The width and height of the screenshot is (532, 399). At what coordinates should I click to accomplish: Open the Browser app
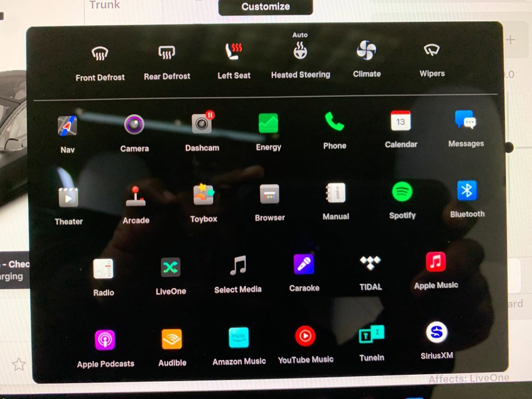270,194
